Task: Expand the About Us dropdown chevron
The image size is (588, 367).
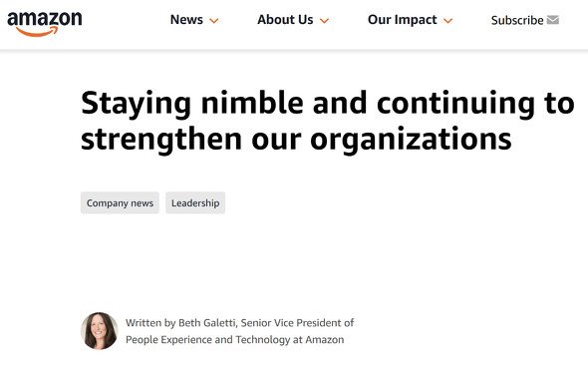Action: tap(324, 21)
